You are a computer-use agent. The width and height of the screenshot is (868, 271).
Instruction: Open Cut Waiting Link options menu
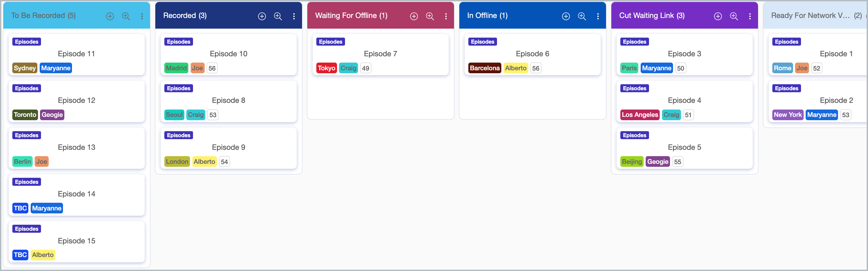click(750, 16)
